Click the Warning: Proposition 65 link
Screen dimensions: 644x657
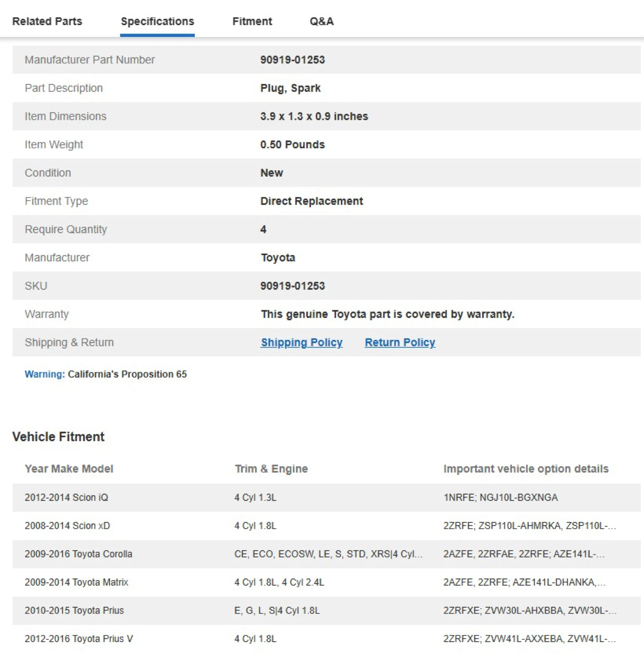105,374
